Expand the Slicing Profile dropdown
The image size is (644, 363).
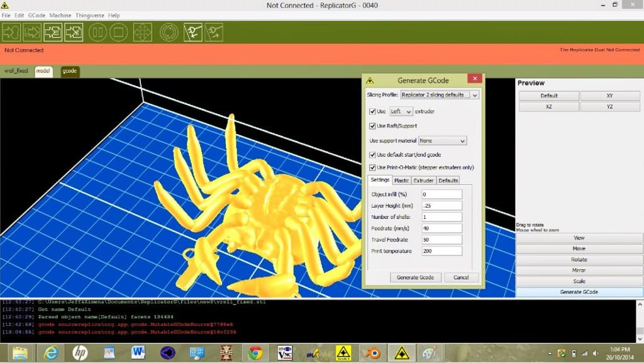pos(440,95)
